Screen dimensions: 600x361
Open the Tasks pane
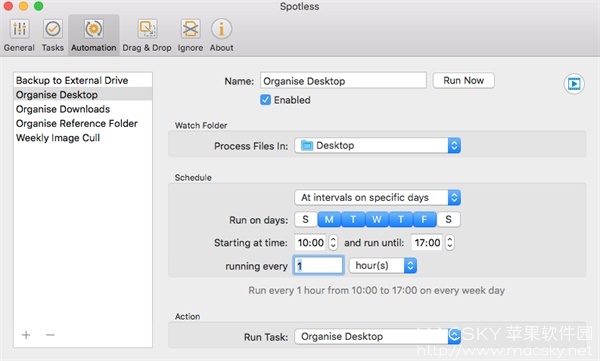(53, 36)
